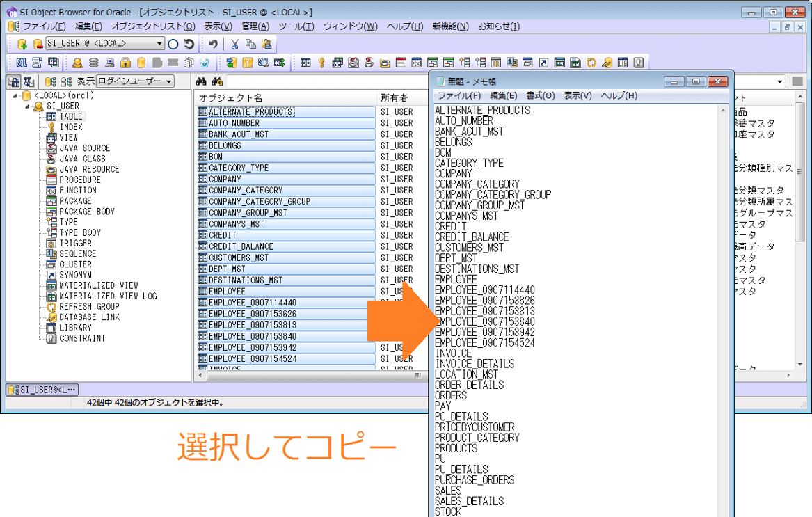The width and height of the screenshot is (812, 517).
Task: Click the new connection database icon
Action: (x=22, y=44)
